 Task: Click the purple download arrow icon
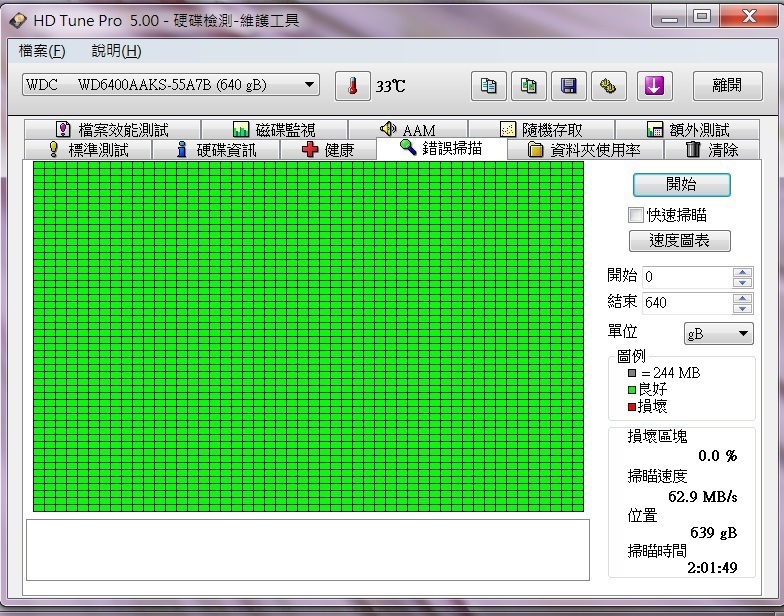click(x=654, y=86)
